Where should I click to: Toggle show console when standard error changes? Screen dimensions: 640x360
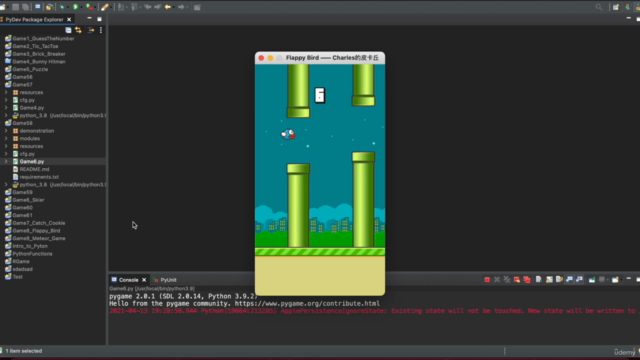tap(579, 280)
